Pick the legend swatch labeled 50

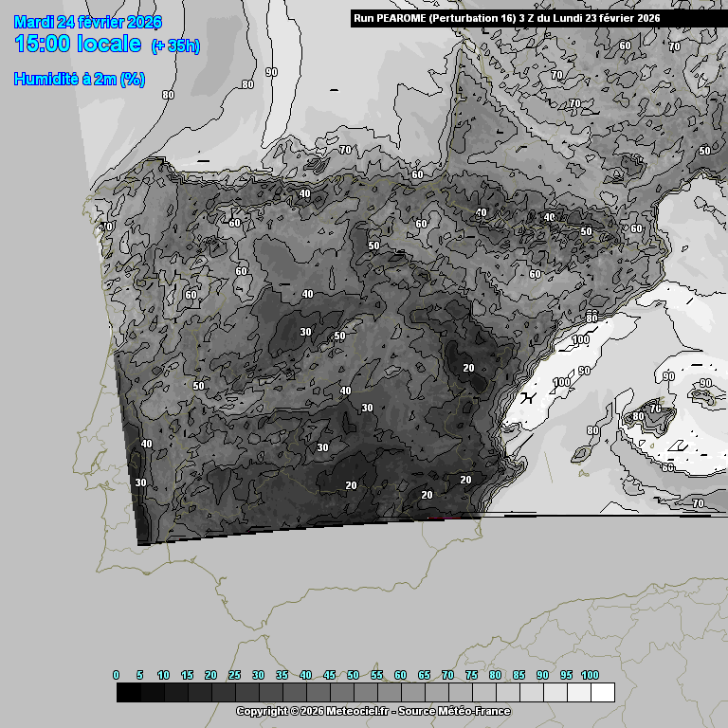365,693
